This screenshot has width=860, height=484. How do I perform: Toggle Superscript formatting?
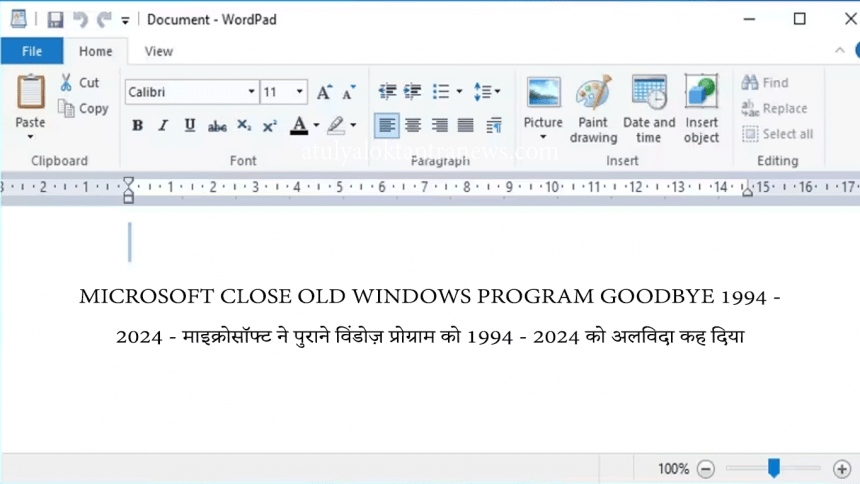click(269, 126)
